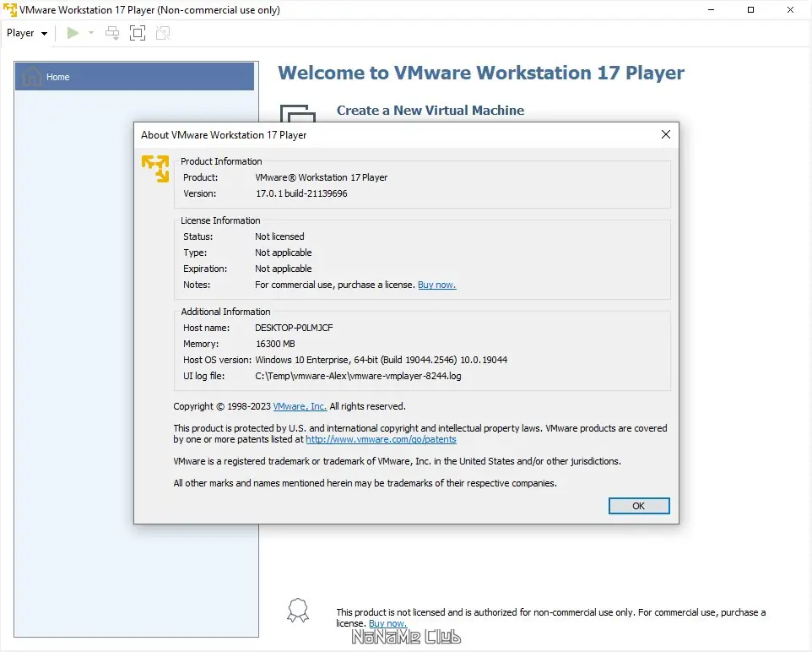Click the Create a New Virtual Machine link
The image size is (812, 652).
(x=430, y=111)
